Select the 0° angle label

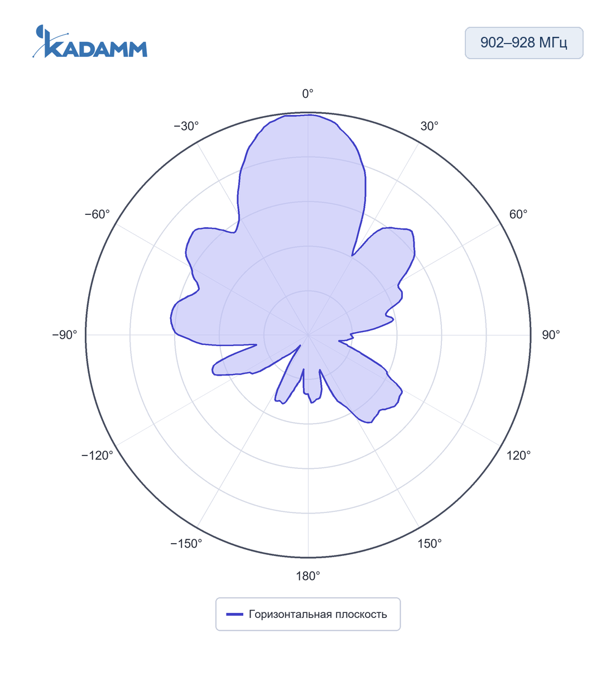tap(308, 94)
